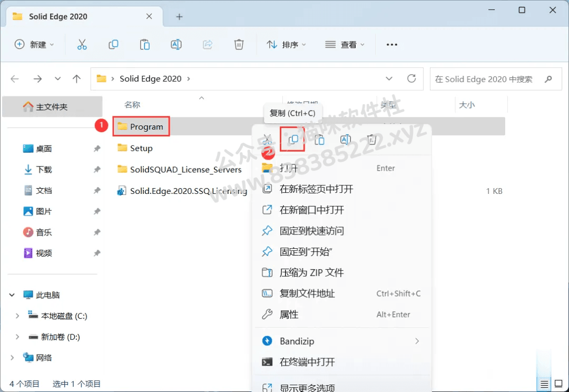This screenshot has height=392, width=569.
Task: Expand the 本地磁盘 (C:) node
Action: (x=17, y=316)
